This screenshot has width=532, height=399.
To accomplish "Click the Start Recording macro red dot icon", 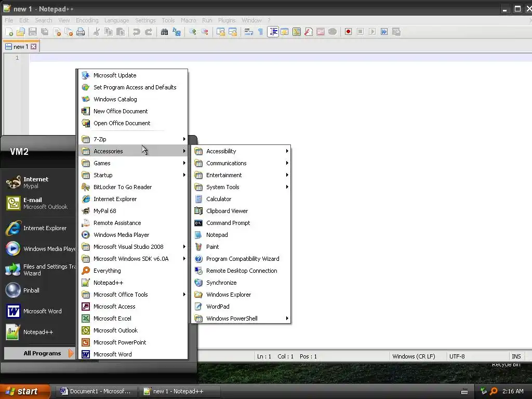I will (348, 32).
